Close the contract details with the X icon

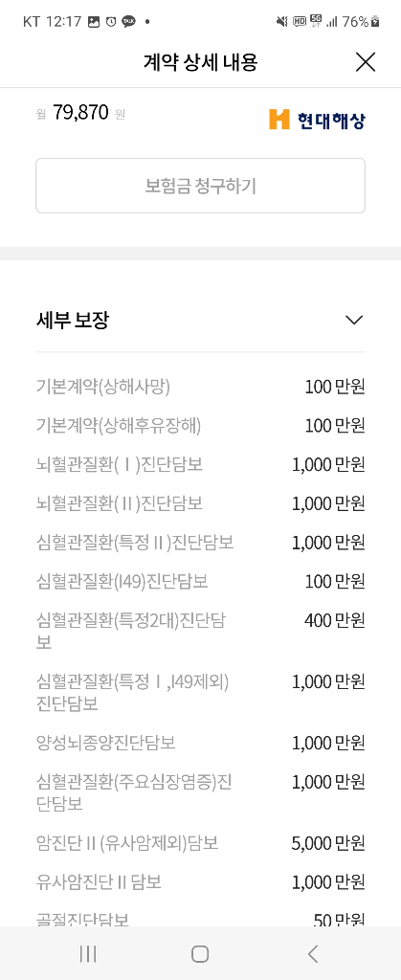click(366, 62)
